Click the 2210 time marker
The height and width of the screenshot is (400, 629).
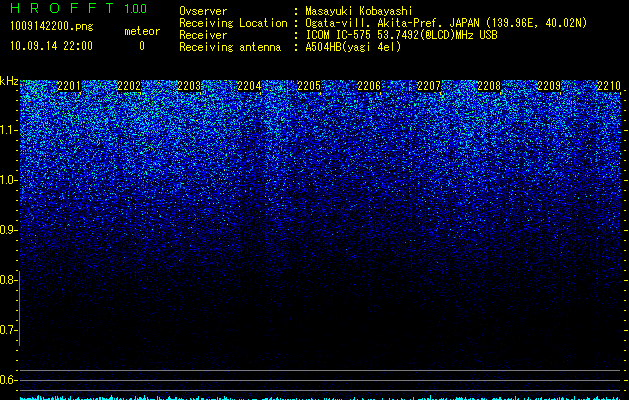click(609, 86)
